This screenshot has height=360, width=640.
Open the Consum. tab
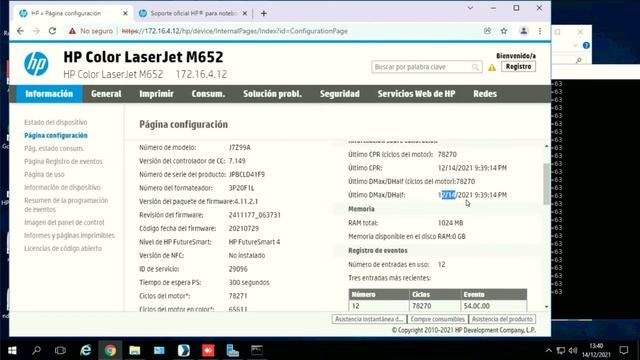pyautogui.click(x=208, y=94)
